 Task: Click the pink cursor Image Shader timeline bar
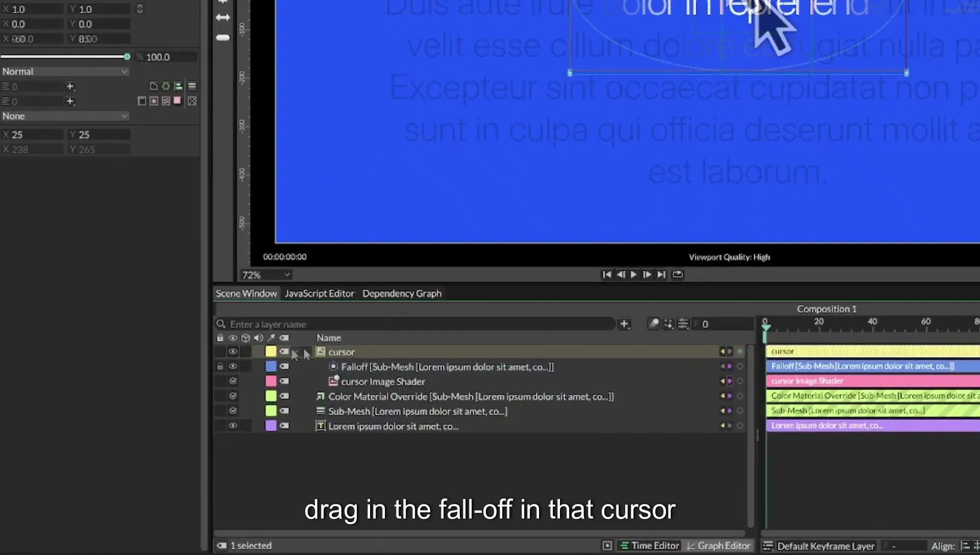coord(873,381)
